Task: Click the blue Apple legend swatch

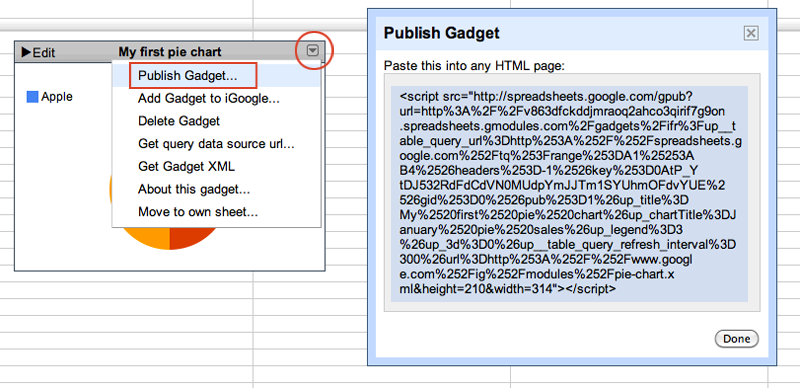Action: click(x=33, y=96)
